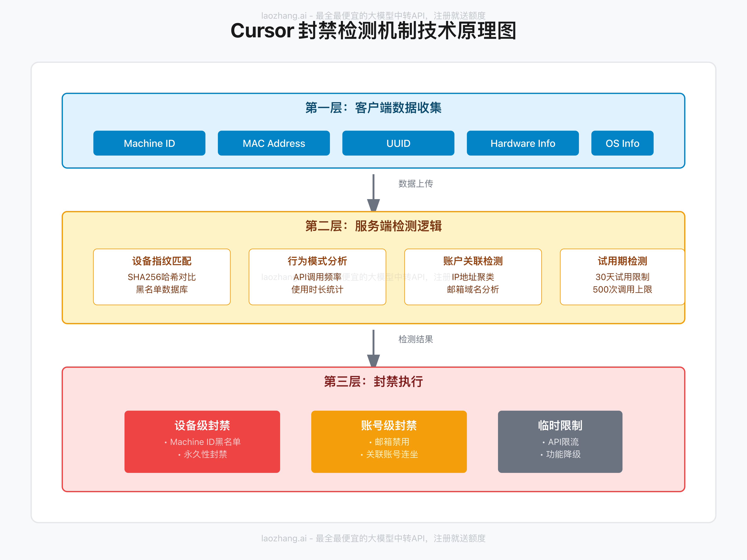Click the Hardware Info box
The width and height of the screenshot is (747, 560).
523,143
